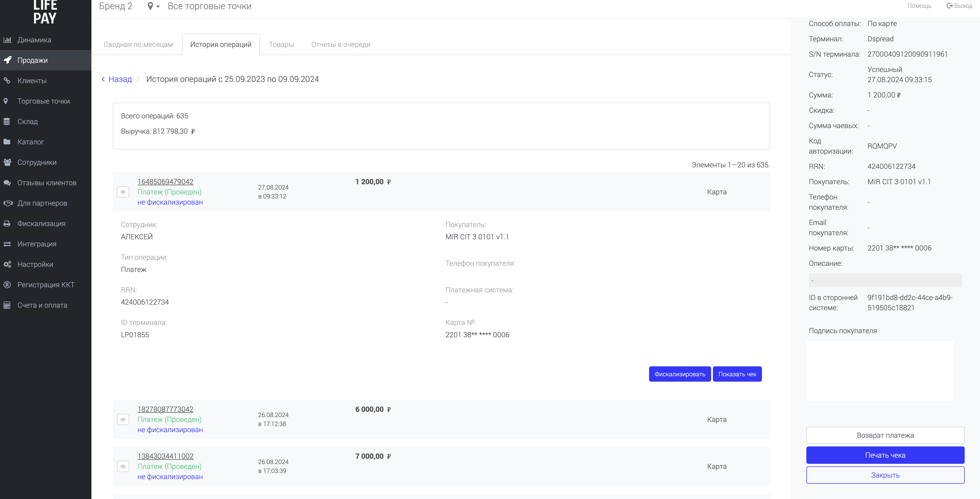Open the Товары tab
980x499 pixels.
(281, 44)
